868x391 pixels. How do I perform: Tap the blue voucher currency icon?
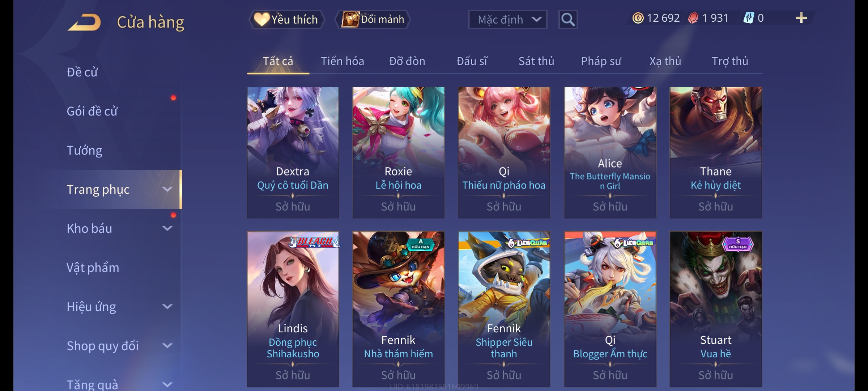point(748,18)
